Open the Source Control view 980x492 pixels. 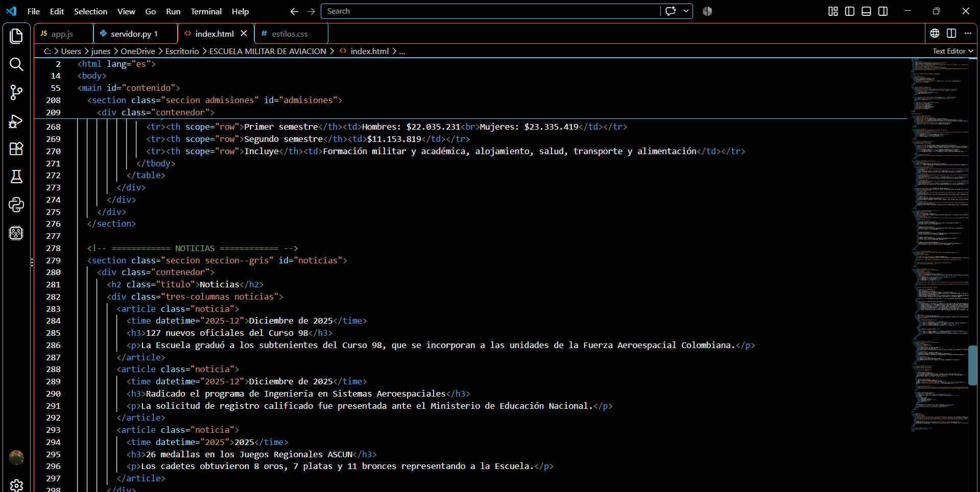pyautogui.click(x=16, y=92)
